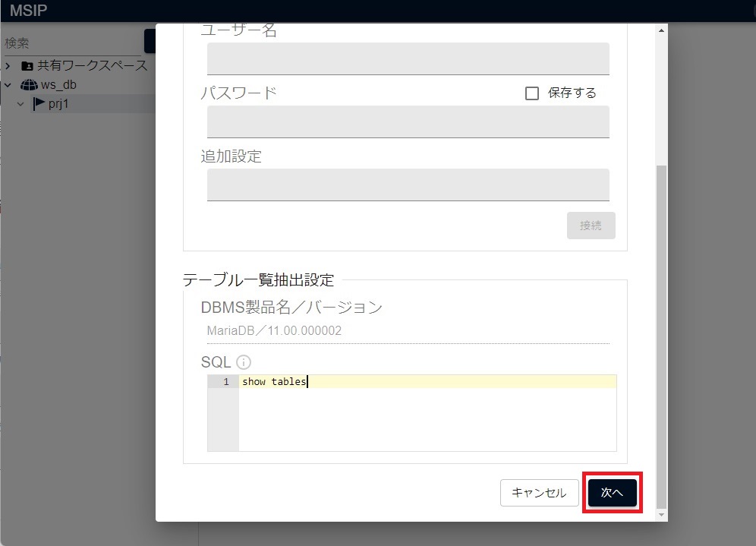Collapse the prj1 project node
Viewport: 756px width, 546px height.
[x=20, y=104]
